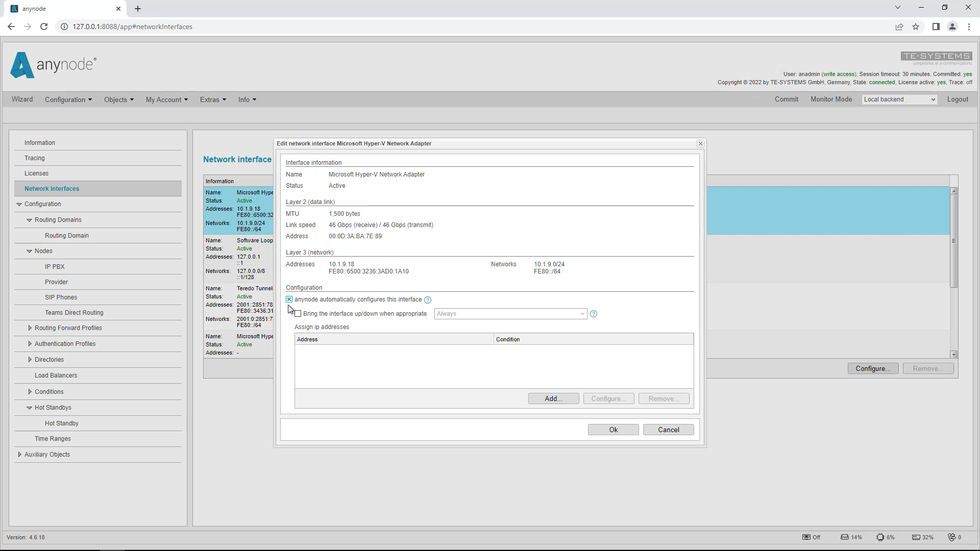Image resolution: width=980 pixels, height=551 pixels.
Task: Share this page via the share icon
Action: pos(899,27)
